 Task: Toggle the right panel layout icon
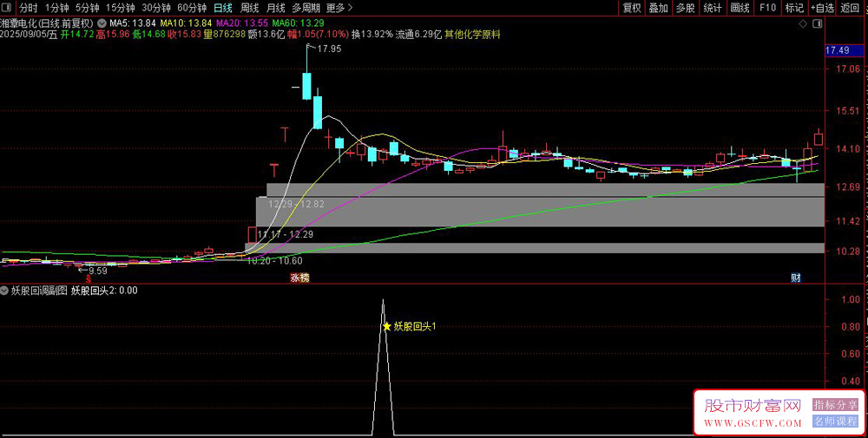pos(817,23)
